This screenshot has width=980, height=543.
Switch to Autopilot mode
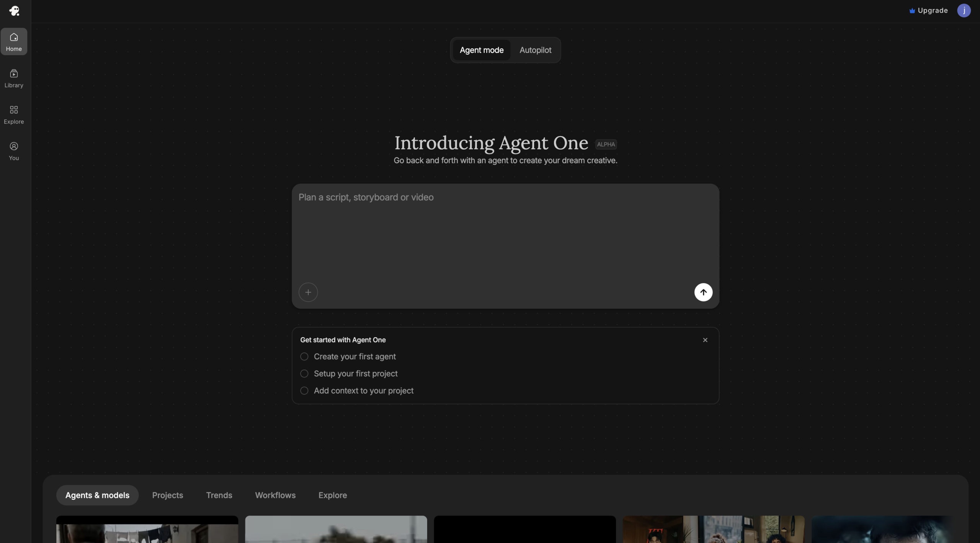[535, 50]
